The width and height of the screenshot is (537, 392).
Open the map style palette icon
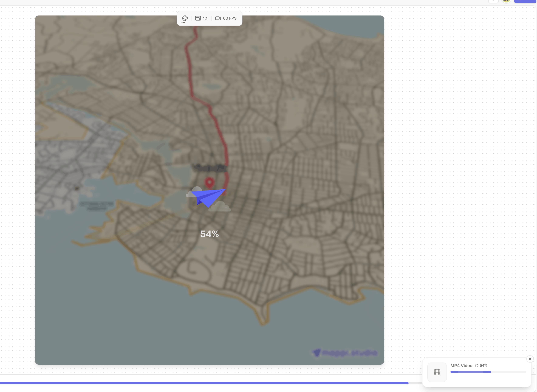(x=185, y=18)
